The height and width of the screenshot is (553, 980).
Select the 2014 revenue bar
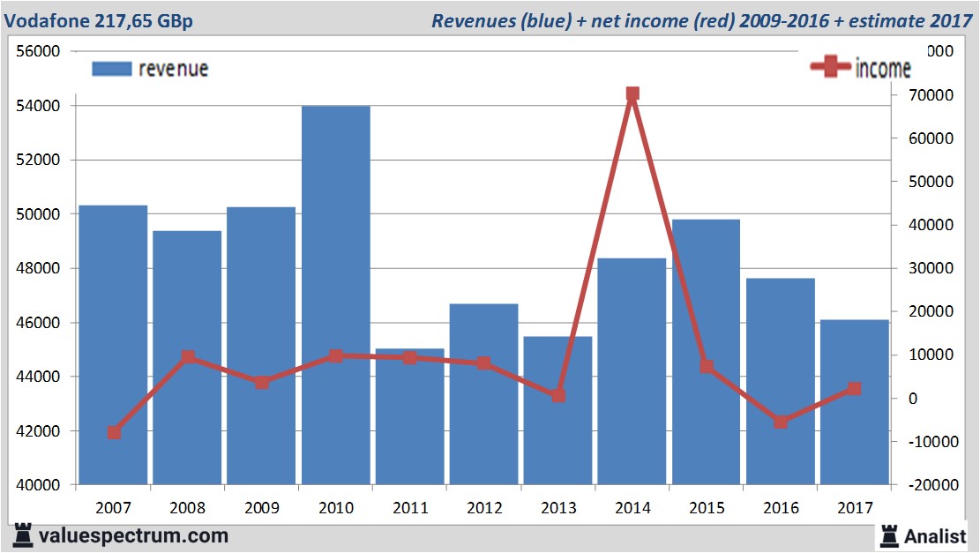coord(632,371)
